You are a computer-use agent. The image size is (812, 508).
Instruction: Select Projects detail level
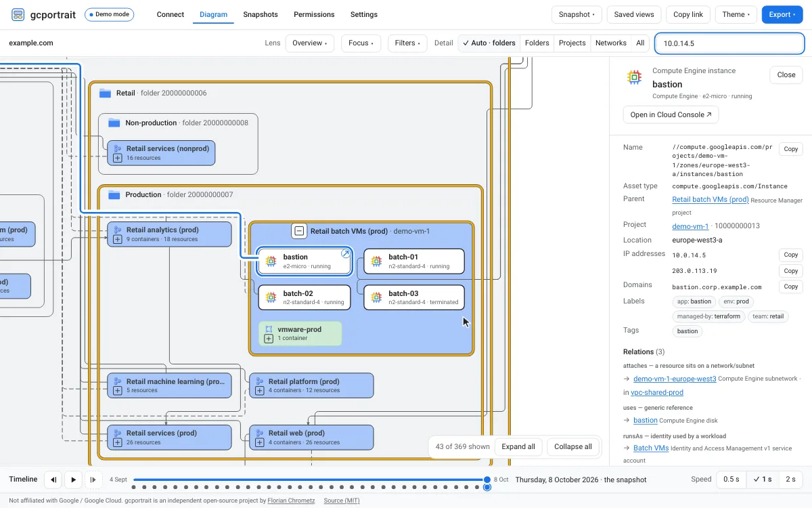pyautogui.click(x=572, y=43)
